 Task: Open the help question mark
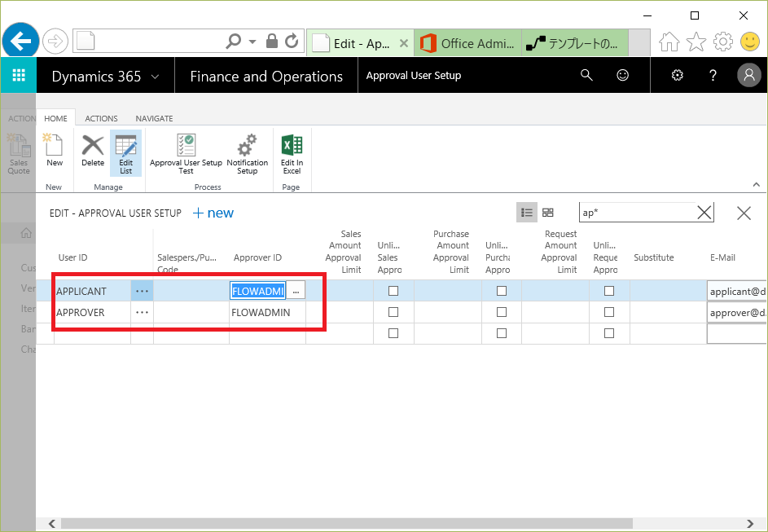[713, 75]
